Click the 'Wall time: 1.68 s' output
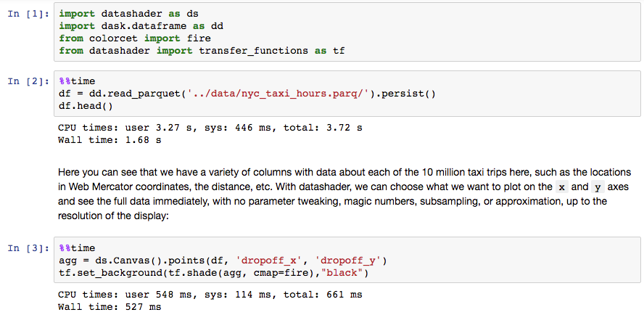Screen dimensions: 644x315 click(x=110, y=140)
